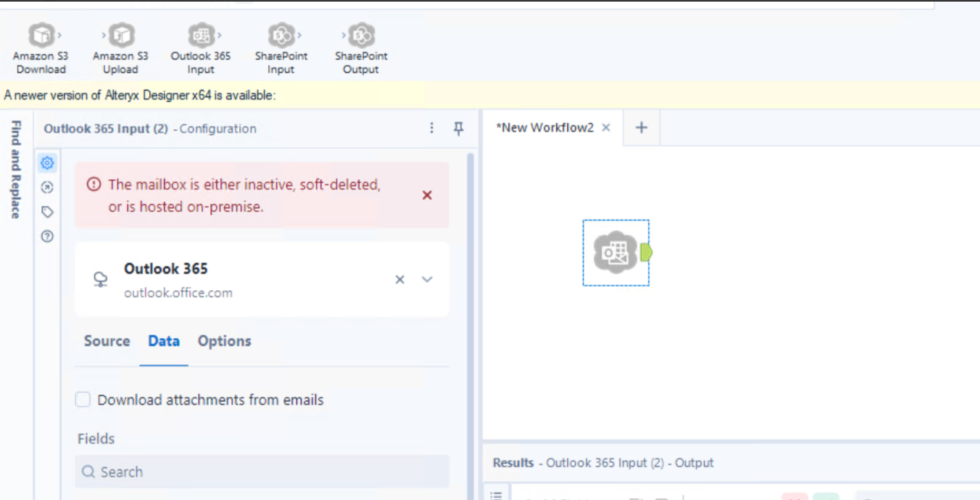The width and height of the screenshot is (980, 500).
Task: Choose the SharePoint Input tool
Action: click(x=281, y=49)
